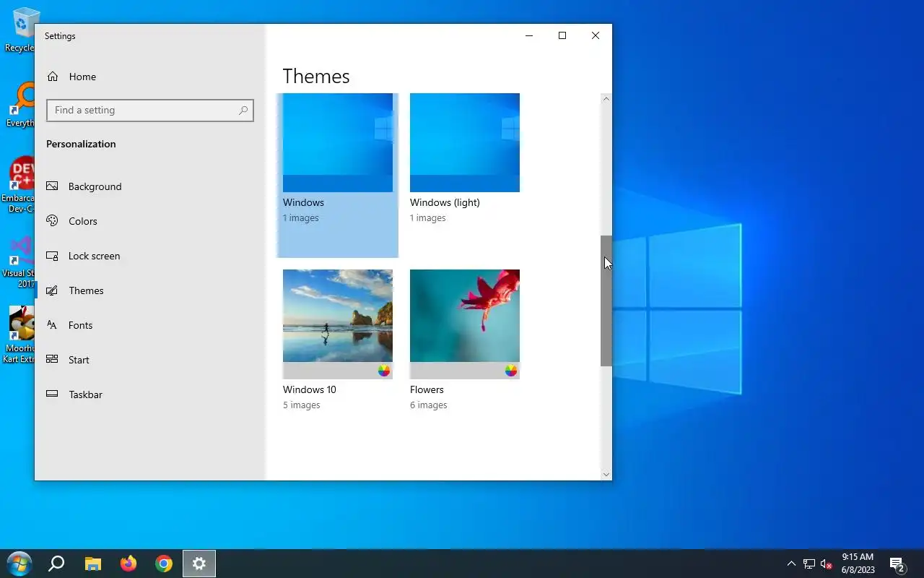
Task: Open the Start menu orb
Action: (19, 564)
